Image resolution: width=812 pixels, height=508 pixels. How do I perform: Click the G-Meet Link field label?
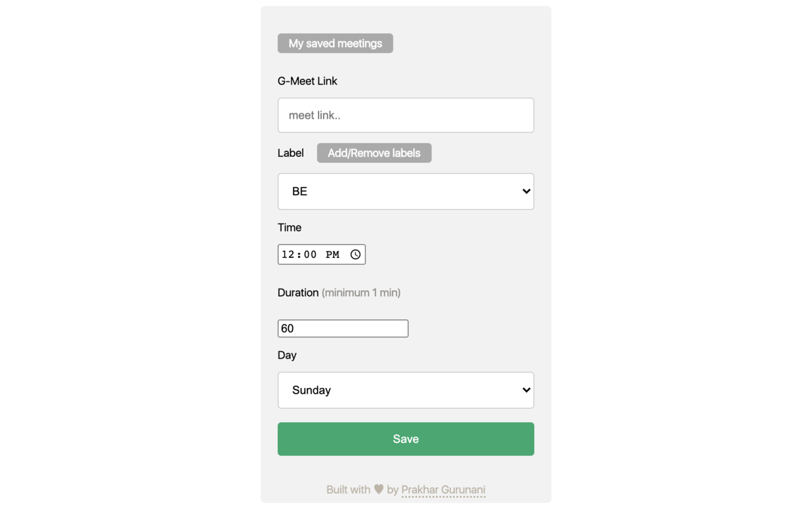[x=307, y=81]
